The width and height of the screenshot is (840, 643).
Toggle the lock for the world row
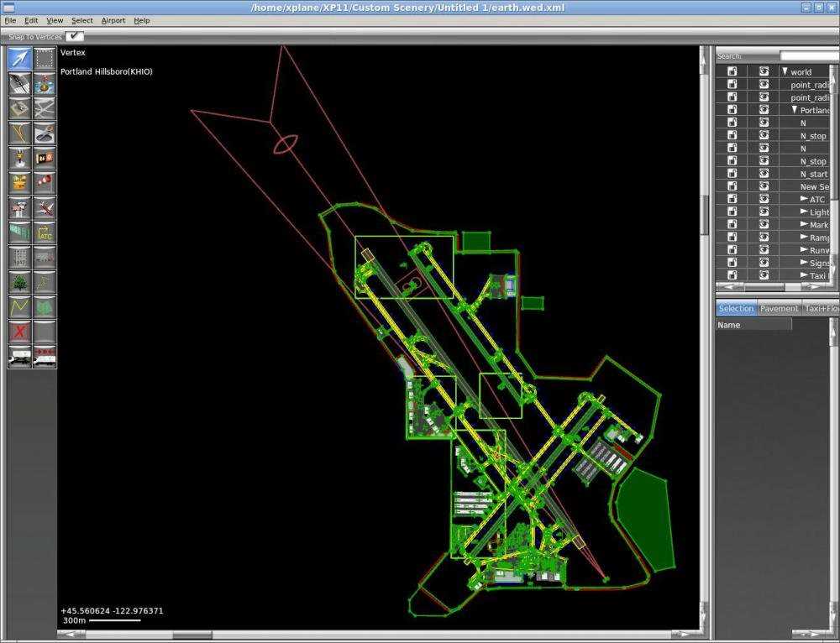[732, 71]
